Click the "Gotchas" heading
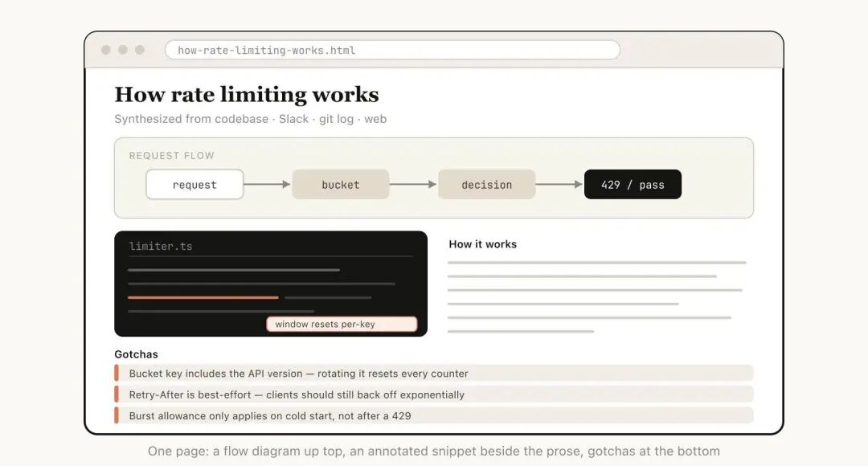868x466 pixels. point(136,354)
